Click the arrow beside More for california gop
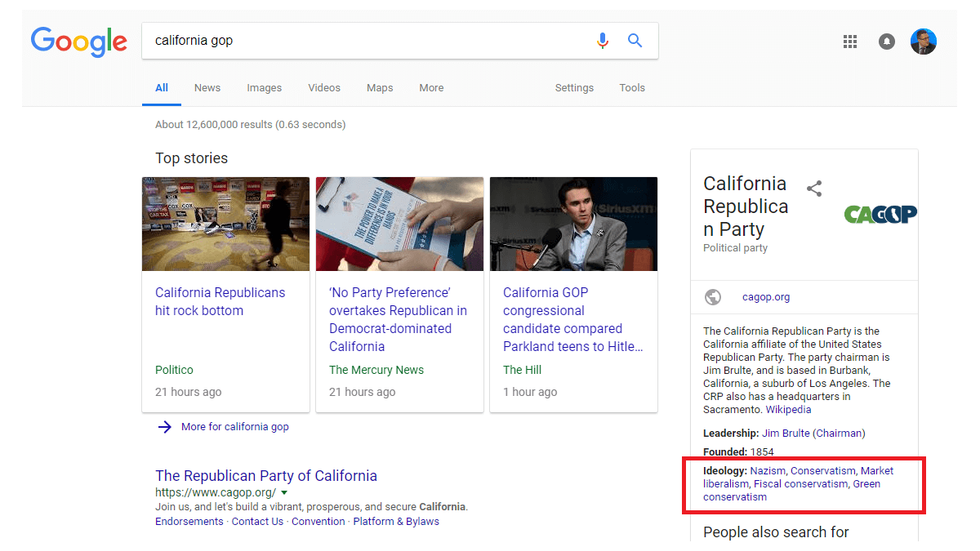The image size is (980, 551). coord(165,427)
